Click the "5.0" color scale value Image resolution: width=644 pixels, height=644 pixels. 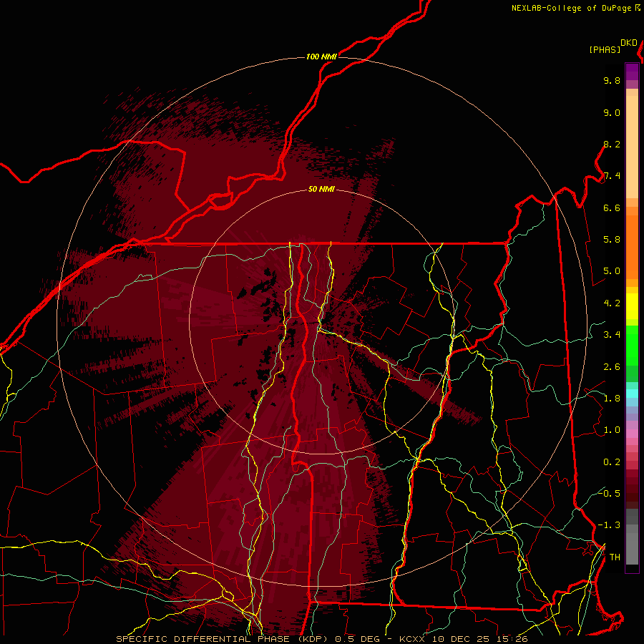pos(612,271)
